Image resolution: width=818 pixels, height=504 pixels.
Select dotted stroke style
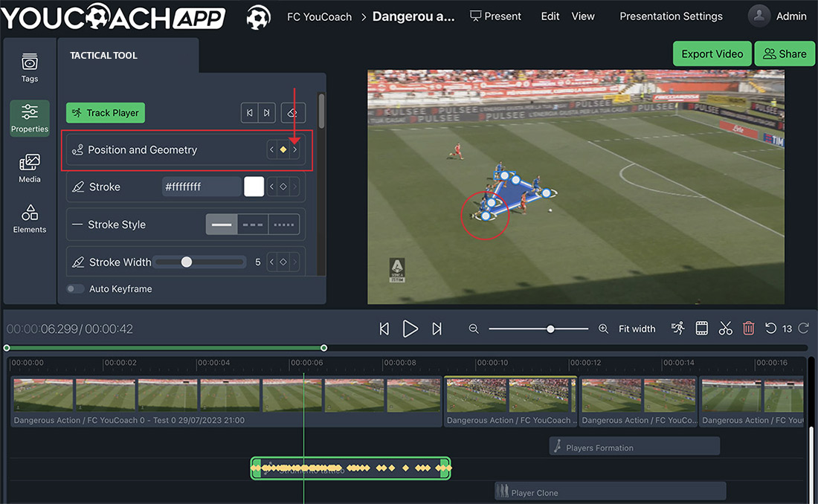[284, 224]
